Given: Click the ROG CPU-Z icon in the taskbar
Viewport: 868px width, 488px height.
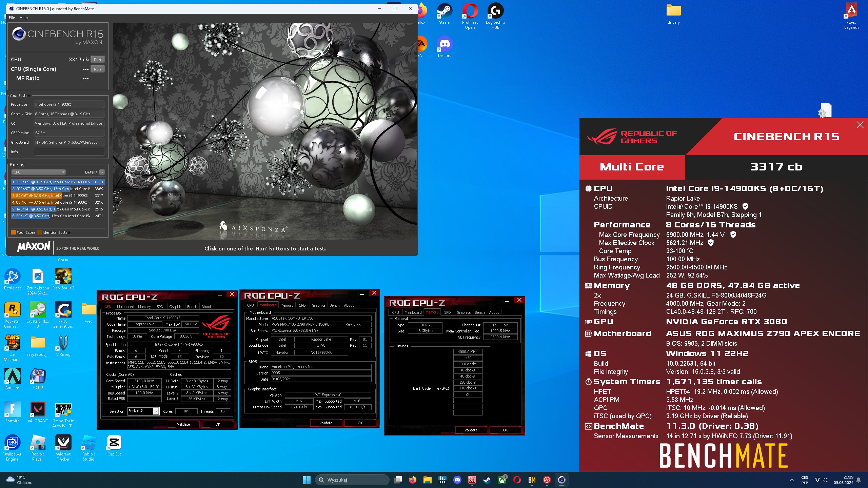Looking at the screenshot, I should click(472, 480).
